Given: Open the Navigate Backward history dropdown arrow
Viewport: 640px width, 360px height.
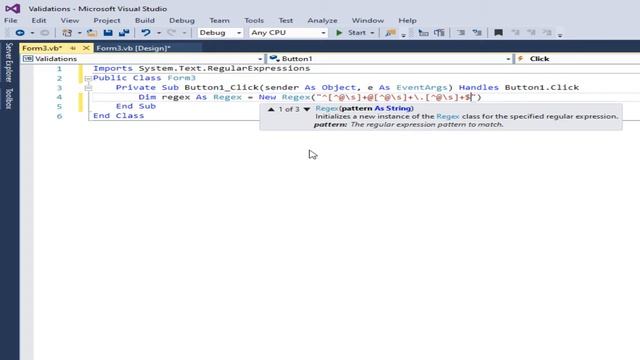Looking at the screenshot, I should (32, 33).
